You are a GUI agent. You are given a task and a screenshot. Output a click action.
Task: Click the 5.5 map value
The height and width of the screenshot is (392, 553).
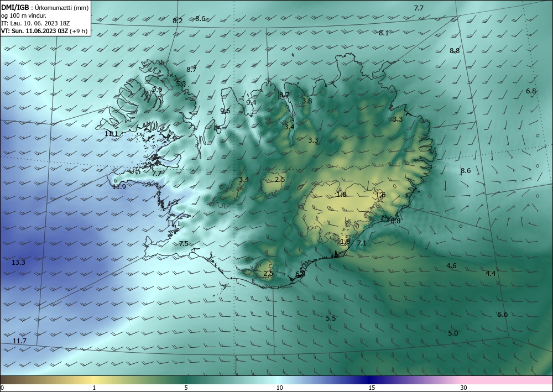pos(331,318)
